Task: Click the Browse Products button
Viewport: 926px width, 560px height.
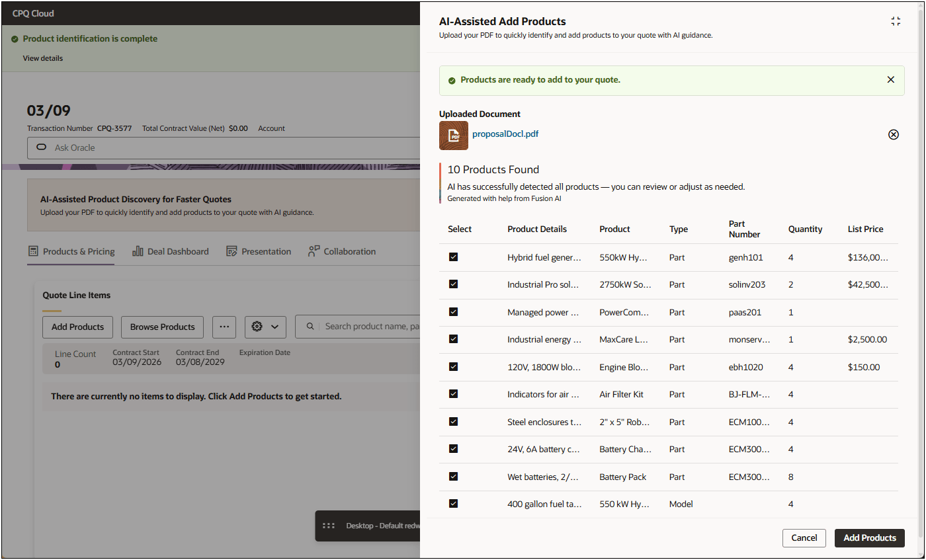Action: [162, 327]
